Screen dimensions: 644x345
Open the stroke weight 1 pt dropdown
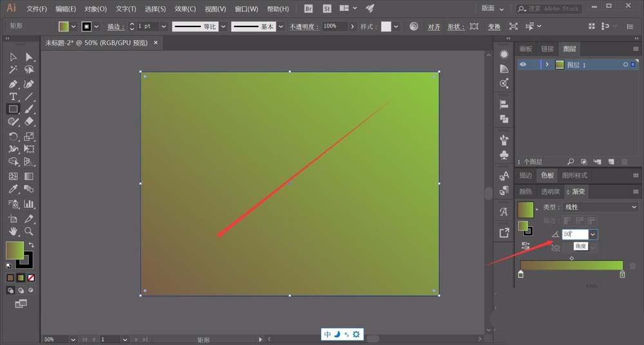(164, 26)
